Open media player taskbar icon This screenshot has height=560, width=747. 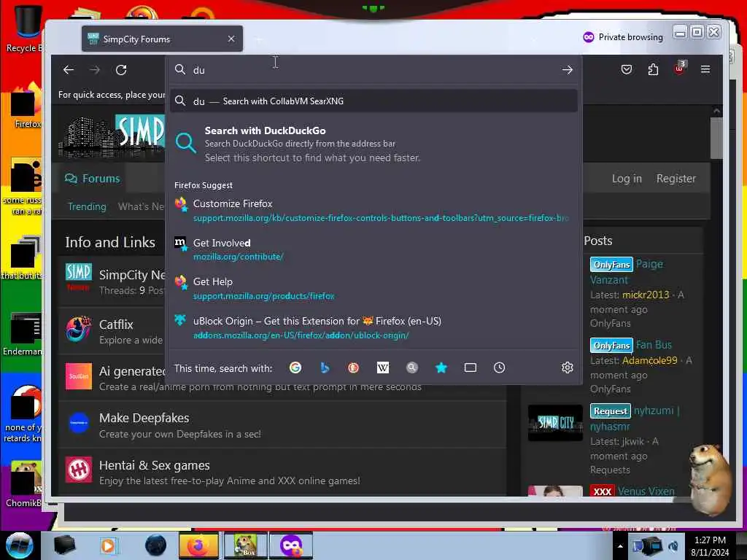(108, 545)
